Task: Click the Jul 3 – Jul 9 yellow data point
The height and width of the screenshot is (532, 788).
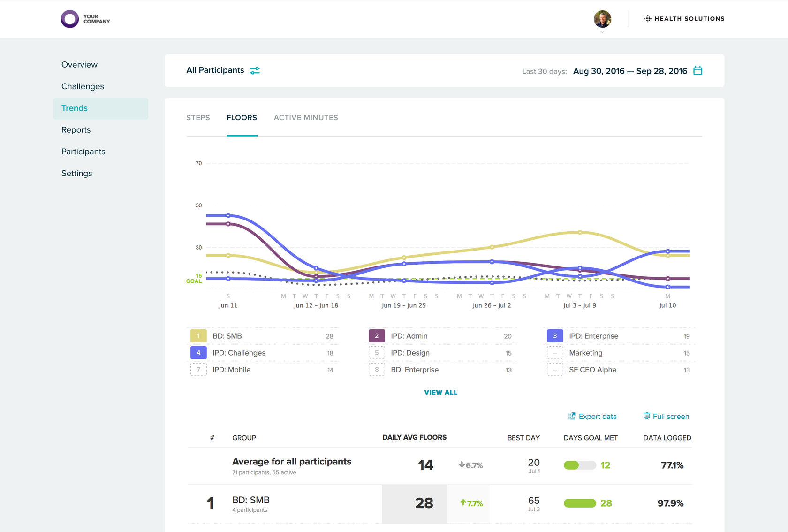Action: tap(580, 232)
